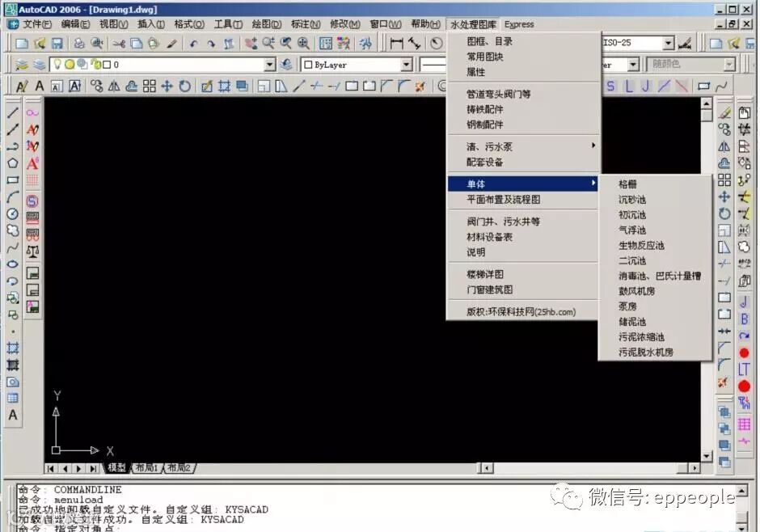Open the 水处理图库 menu
Viewport: 760px width, 532px height.
473,24
